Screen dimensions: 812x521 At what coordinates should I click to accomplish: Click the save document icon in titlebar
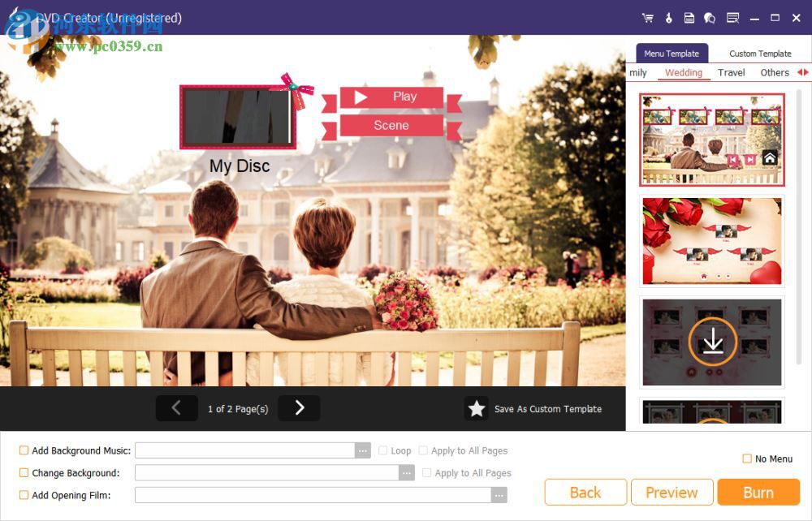click(689, 17)
